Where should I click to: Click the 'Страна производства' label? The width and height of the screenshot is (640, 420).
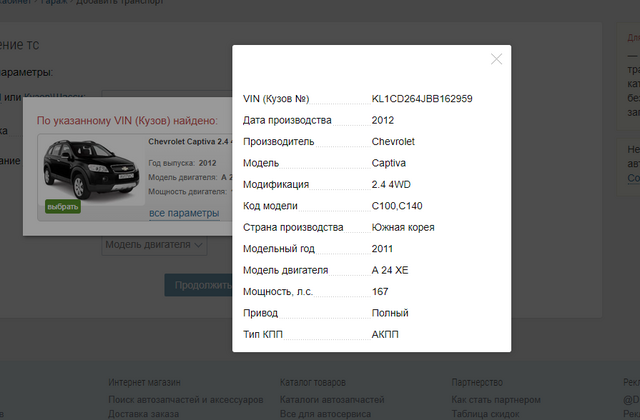[x=293, y=227]
